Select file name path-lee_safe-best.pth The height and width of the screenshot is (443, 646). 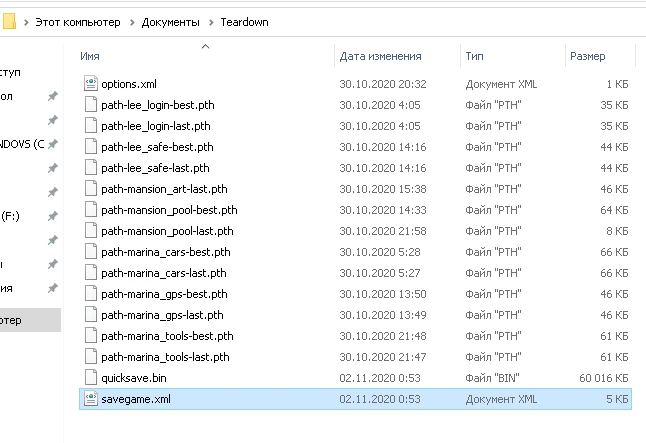[157, 147]
